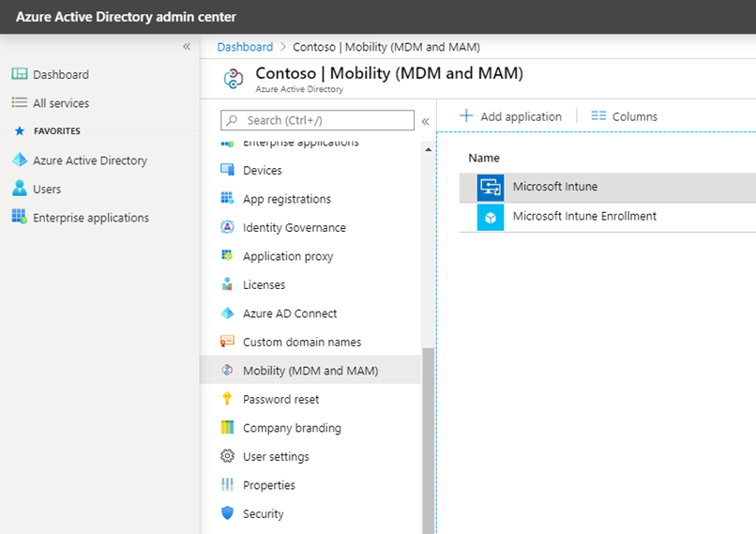Click the blade menu scrollbar thumb
Screen dimensions: 756x534
(x=428, y=440)
